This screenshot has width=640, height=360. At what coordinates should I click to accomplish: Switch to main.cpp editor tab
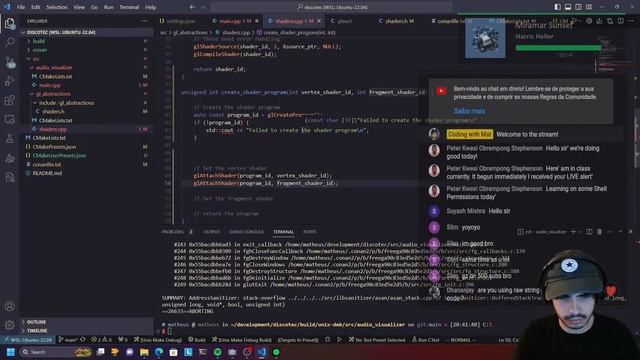pos(235,21)
